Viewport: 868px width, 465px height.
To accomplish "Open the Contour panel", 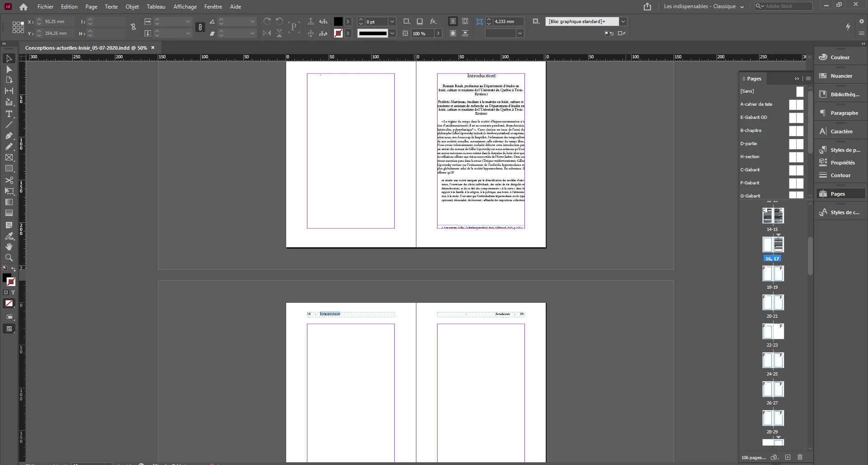I will [841, 175].
